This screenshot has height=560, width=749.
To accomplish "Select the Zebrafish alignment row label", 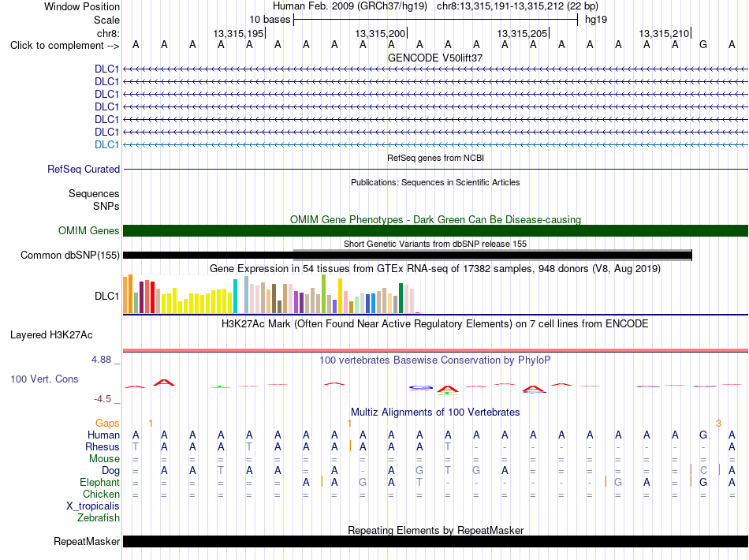I will coord(99,518).
